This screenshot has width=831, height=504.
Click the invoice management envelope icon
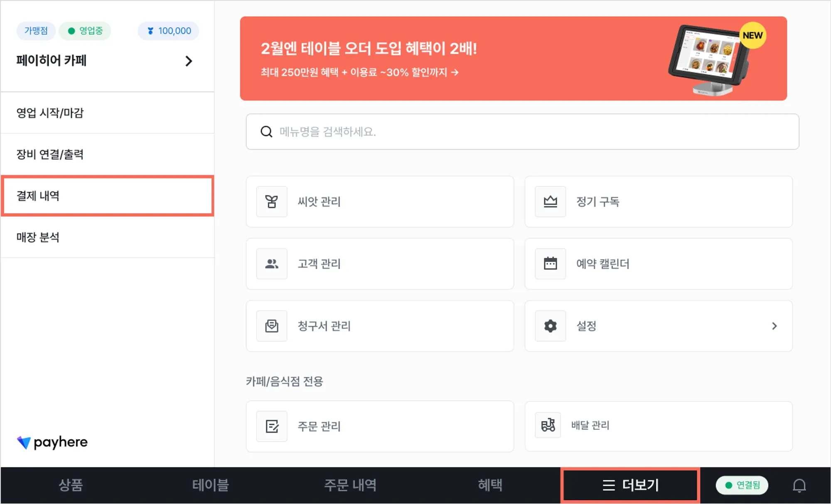(x=272, y=326)
